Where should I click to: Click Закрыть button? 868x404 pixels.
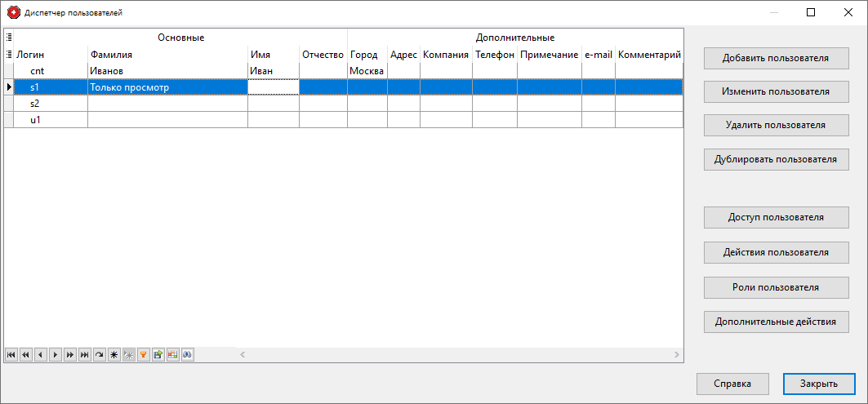pos(819,384)
